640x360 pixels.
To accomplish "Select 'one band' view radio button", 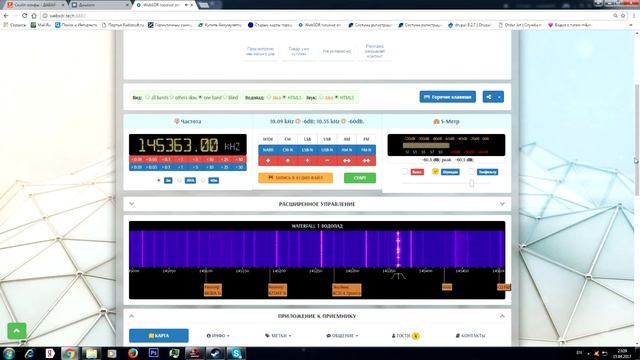I will click(200, 98).
